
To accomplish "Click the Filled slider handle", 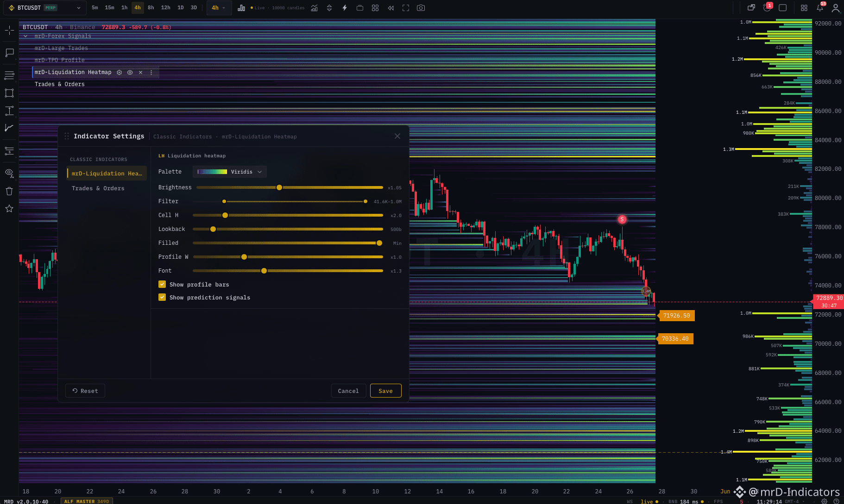I will pyautogui.click(x=379, y=243).
